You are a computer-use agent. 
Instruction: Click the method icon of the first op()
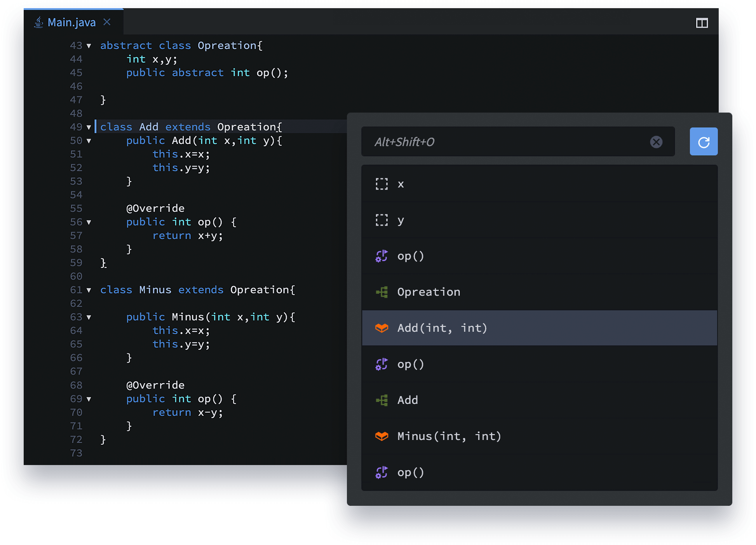coord(381,256)
